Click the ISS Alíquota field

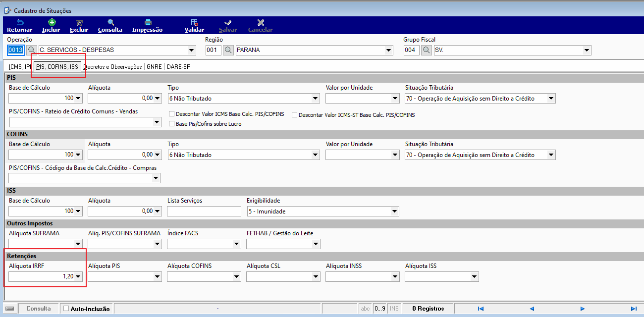pos(124,211)
